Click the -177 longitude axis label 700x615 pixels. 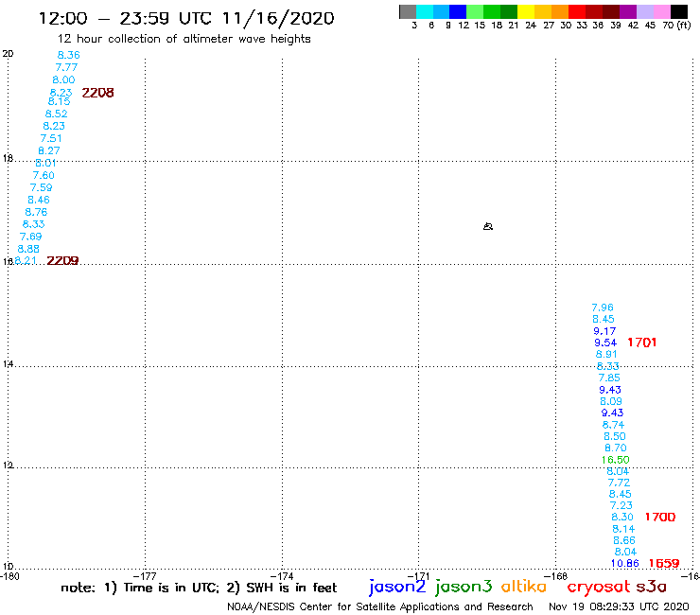pos(145,576)
